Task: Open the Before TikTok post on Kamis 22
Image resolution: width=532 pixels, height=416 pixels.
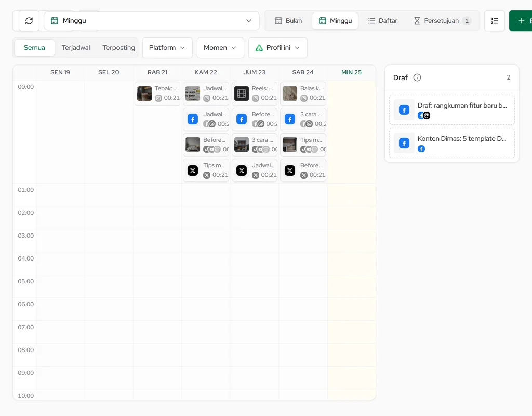Action: (x=206, y=145)
